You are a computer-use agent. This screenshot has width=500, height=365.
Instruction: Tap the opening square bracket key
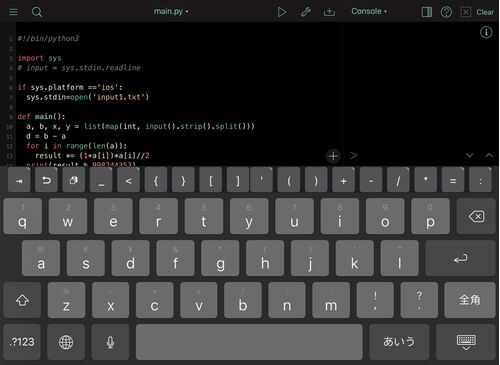[210, 180]
